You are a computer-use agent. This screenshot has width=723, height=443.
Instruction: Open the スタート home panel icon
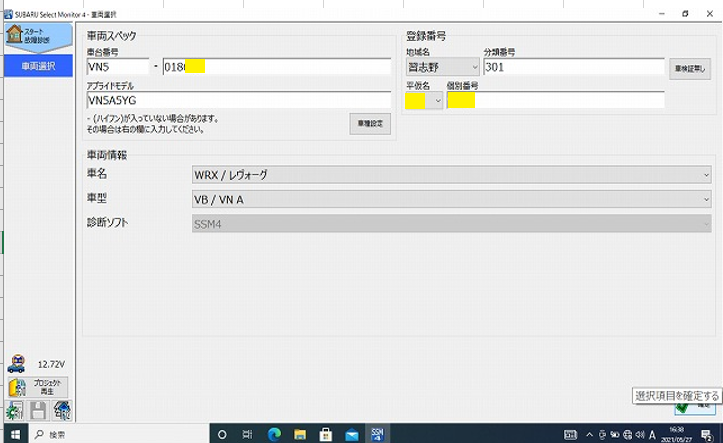pyautogui.click(x=38, y=36)
